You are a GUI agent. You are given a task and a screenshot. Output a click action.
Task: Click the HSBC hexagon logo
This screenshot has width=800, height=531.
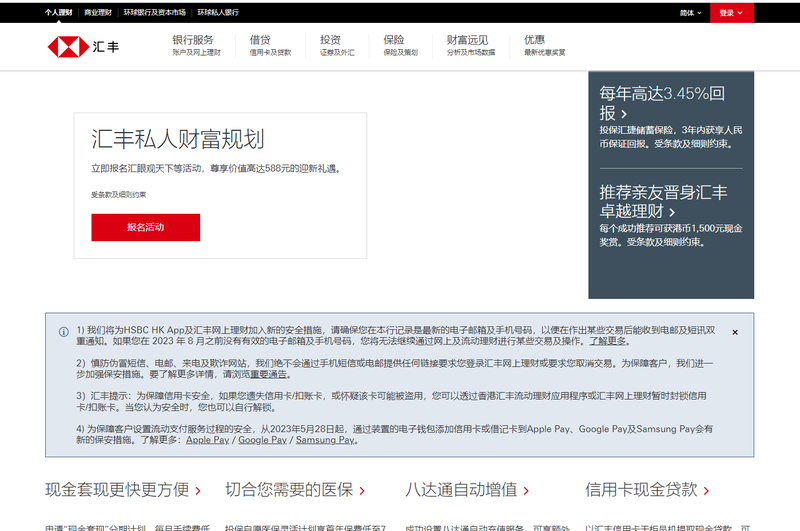[x=68, y=47]
